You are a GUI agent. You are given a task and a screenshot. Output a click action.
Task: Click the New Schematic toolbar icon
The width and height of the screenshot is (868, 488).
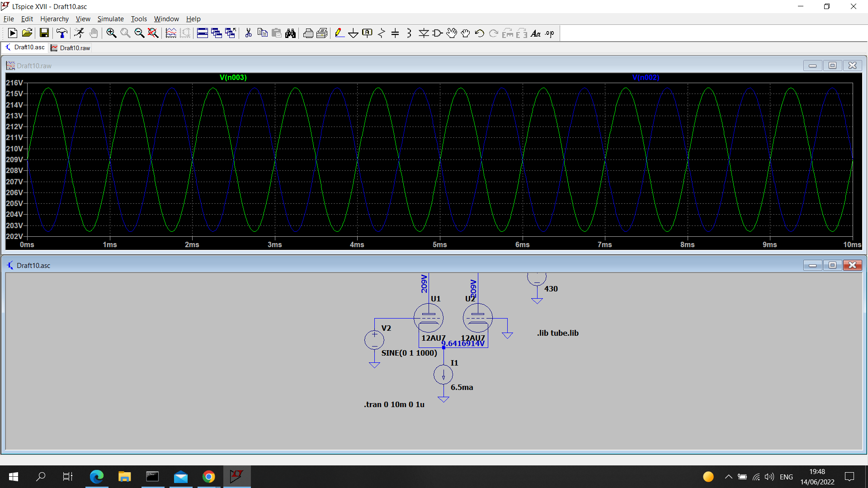[13, 33]
